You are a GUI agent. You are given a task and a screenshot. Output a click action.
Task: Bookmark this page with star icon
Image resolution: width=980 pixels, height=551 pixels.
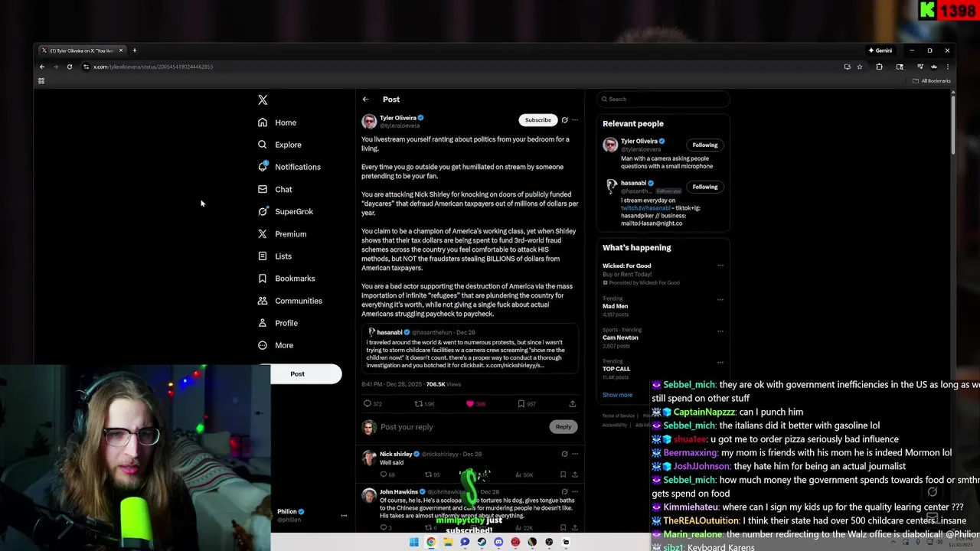pos(860,67)
